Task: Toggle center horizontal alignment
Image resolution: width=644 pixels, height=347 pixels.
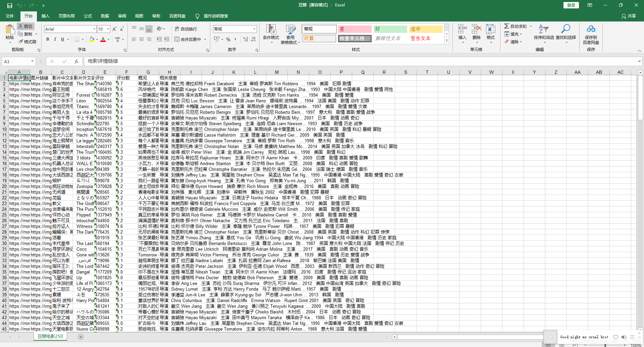Action: pos(142,39)
